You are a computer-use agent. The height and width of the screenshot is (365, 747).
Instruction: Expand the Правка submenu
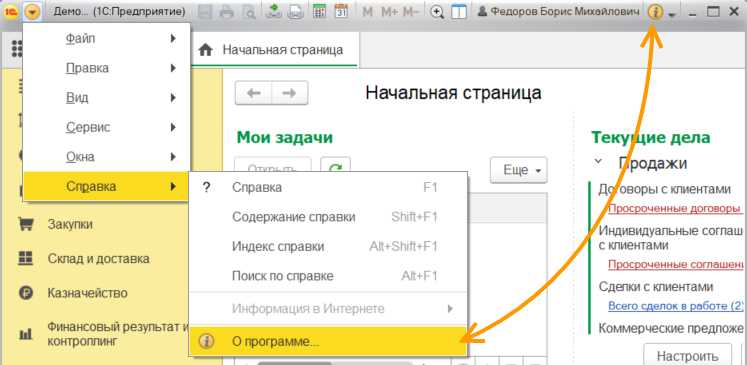pos(107,68)
